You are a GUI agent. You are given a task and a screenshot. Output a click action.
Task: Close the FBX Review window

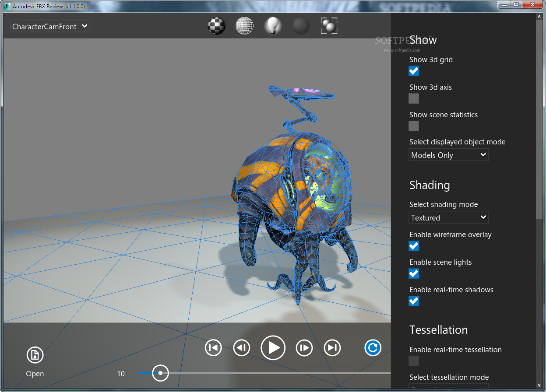click(532, 5)
